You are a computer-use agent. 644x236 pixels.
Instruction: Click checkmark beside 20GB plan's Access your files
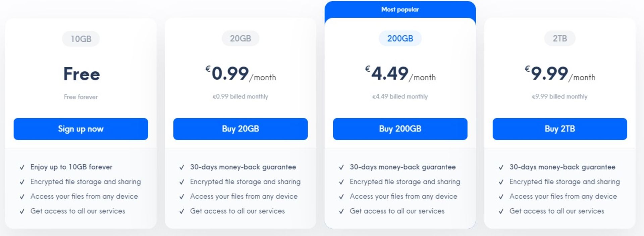182,197
